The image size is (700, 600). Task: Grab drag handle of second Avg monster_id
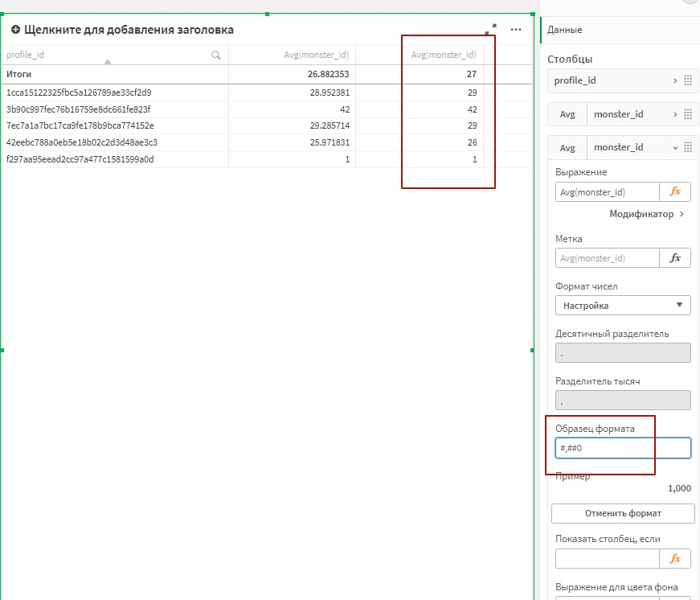click(688, 147)
